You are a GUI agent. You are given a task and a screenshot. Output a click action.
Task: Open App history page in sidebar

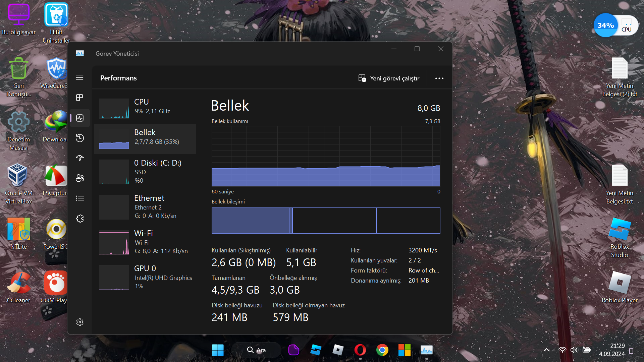point(80,138)
